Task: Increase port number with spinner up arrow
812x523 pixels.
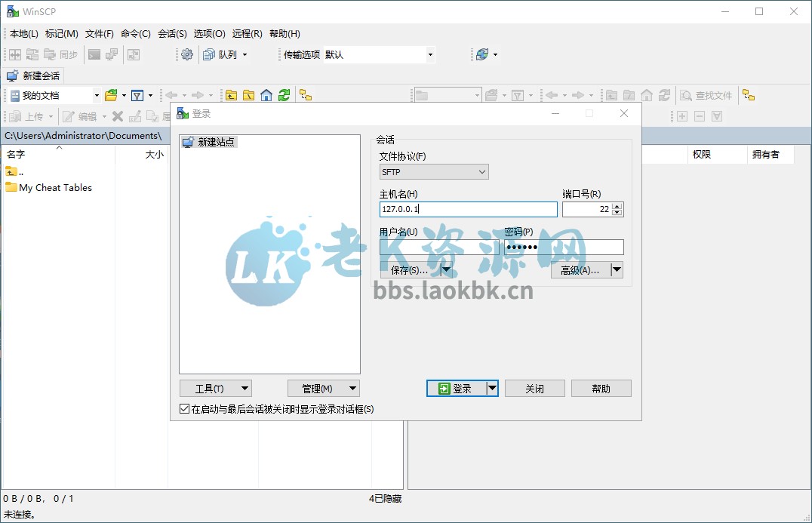Action: point(617,206)
